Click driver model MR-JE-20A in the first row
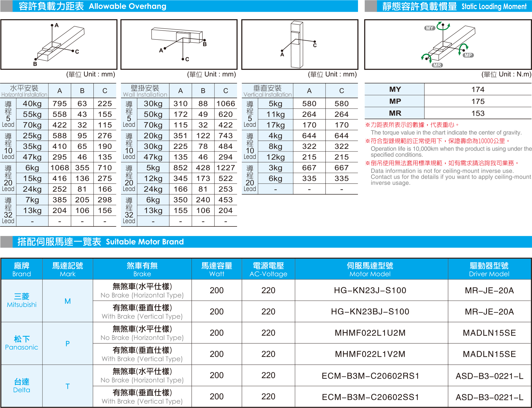532x408 pixels. [489, 290]
